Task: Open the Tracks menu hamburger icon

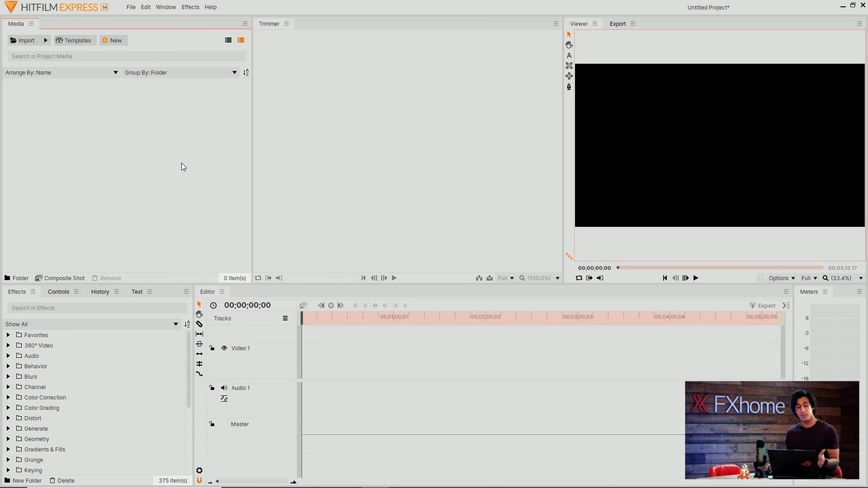Action: (285, 319)
